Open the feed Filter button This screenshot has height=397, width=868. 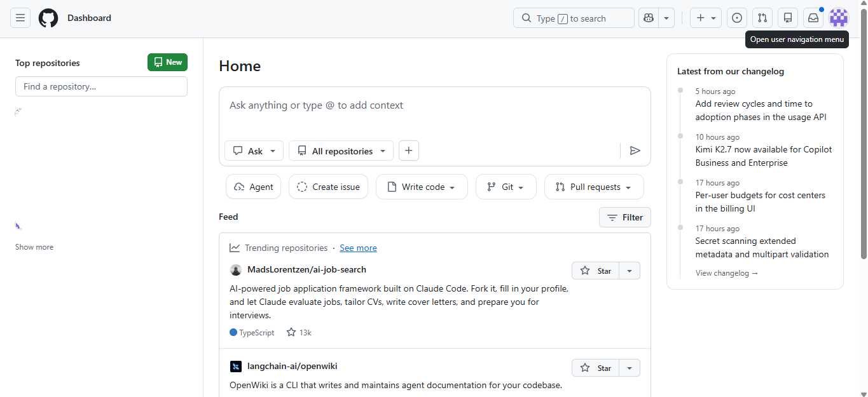pyautogui.click(x=625, y=217)
